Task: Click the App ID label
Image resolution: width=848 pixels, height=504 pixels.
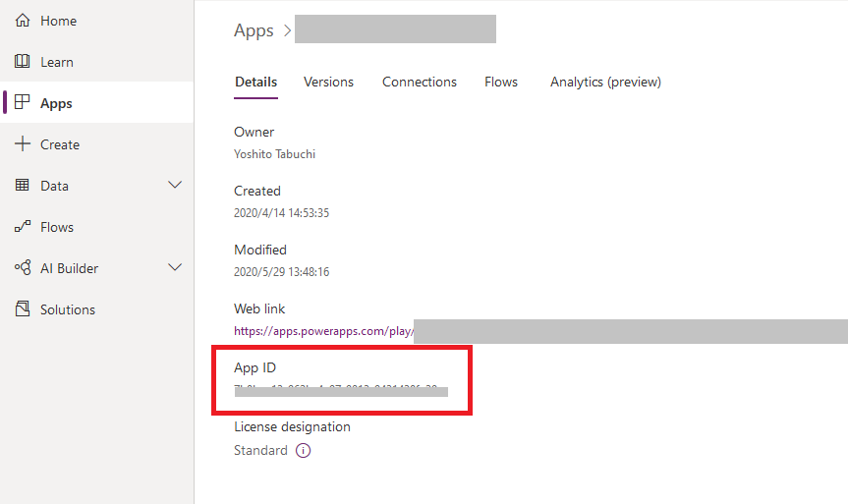Action: pyautogui.click(x=254, y=367)
